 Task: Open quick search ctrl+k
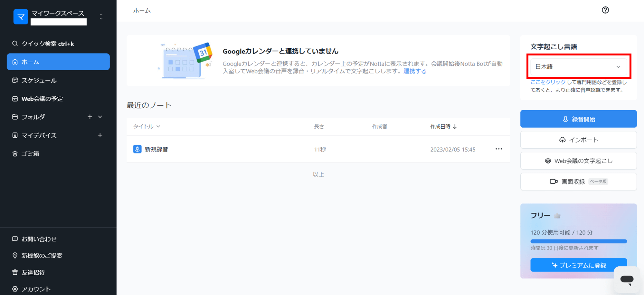[x=43, y=44]
